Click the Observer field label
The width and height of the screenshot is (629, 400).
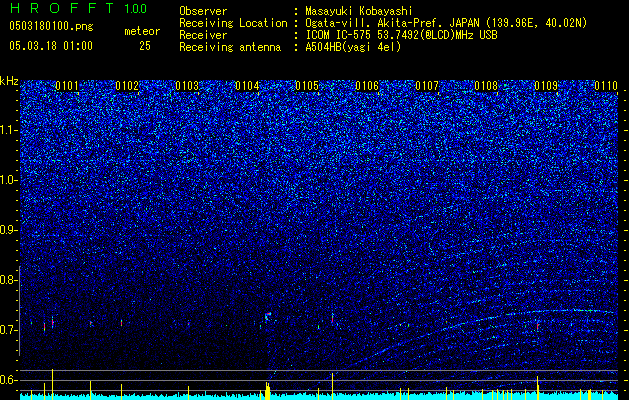point(203,11)
